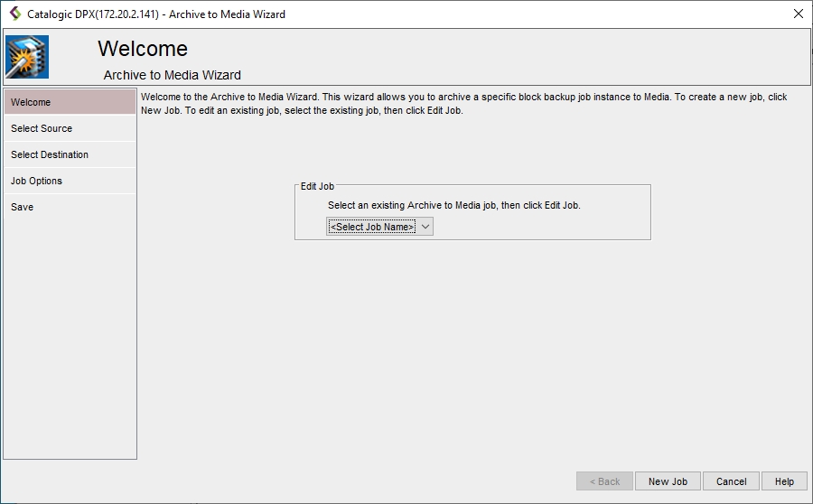Switch to the Job Options step
Viewport: 813px width, 504px height.
pos(70,181)
